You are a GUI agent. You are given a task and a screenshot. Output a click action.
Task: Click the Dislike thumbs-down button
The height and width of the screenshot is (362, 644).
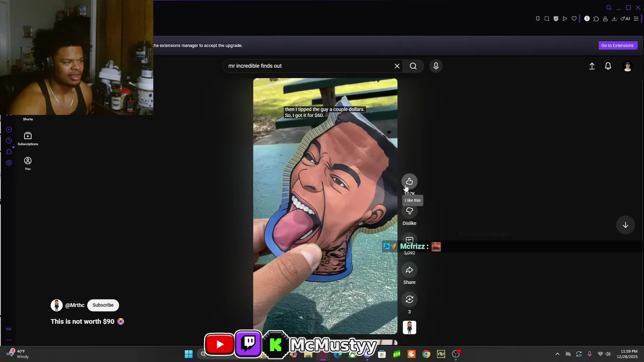coord(410,211)
